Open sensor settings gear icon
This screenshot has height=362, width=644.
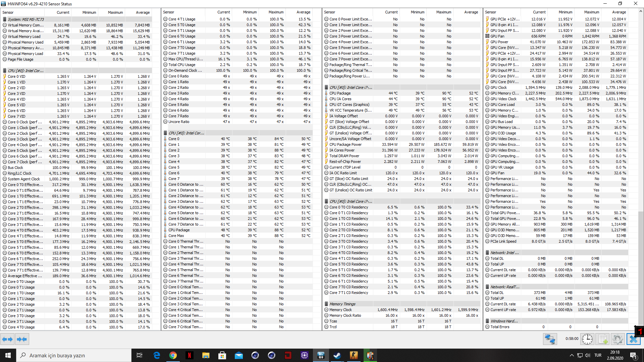point(618,339)
